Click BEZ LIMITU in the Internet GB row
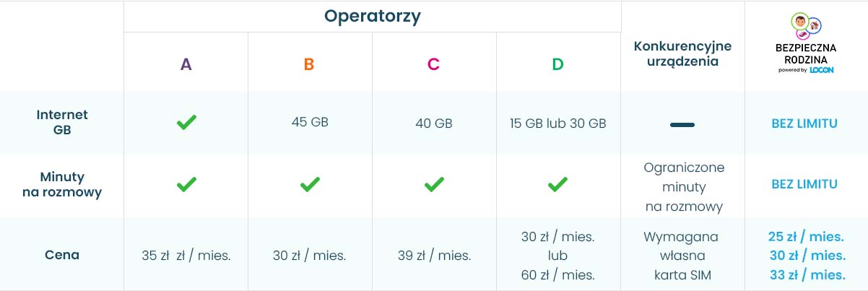This screenshot has width=868, height=291. point(804,123)
